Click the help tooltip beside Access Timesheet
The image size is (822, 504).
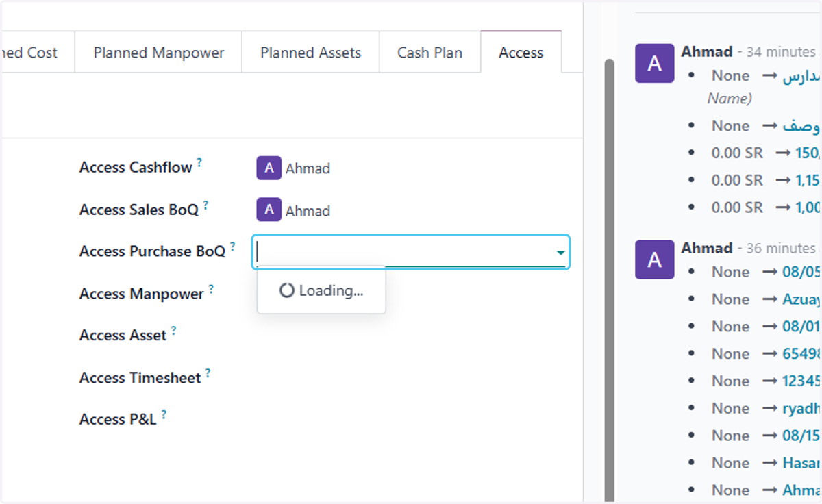[x=208, y=373]
